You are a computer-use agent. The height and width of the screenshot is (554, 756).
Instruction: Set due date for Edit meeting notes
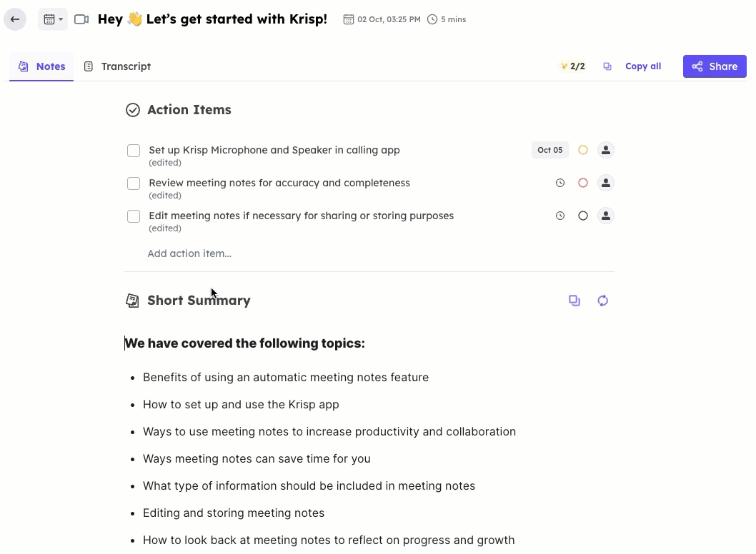point(559,216)
